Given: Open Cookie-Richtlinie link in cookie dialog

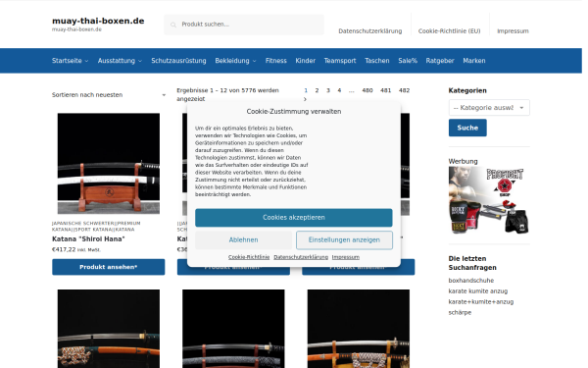Looking at the screenshot, I should pos(249,257).
